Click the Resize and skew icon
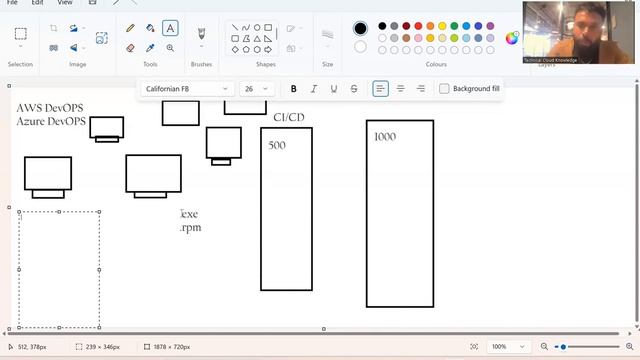 53,48
